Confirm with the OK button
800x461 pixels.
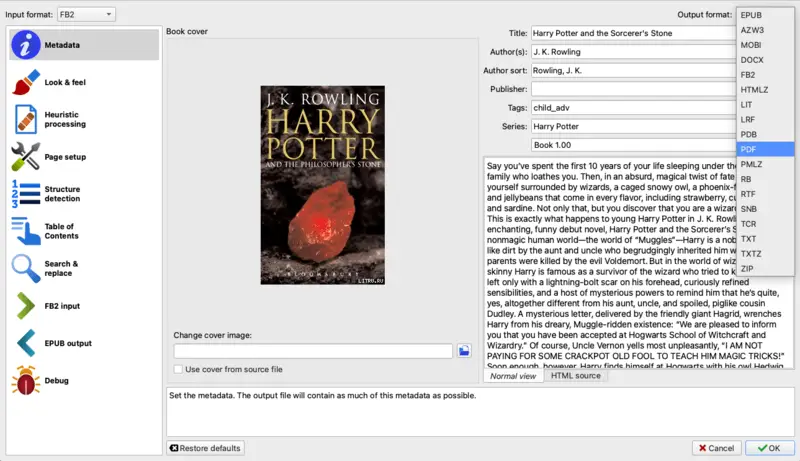tap(769, 448)
